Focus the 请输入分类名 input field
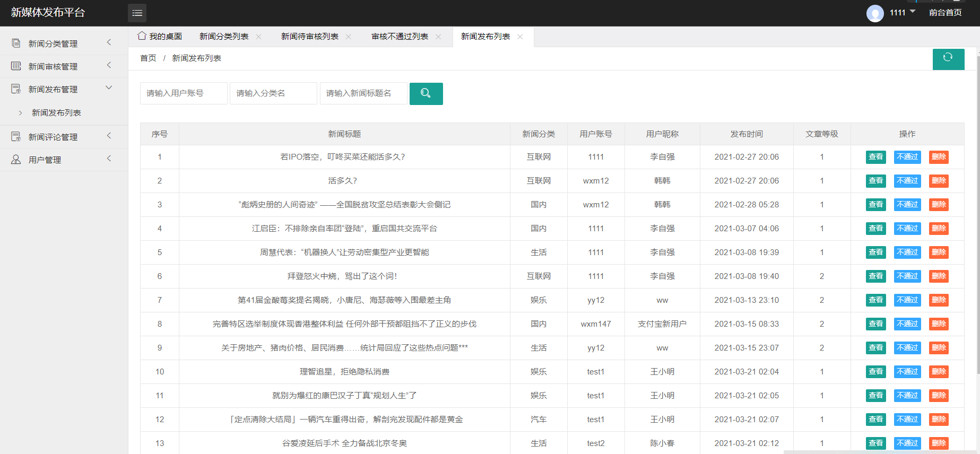The image size is (980, 454). click(x=273, y=93)
